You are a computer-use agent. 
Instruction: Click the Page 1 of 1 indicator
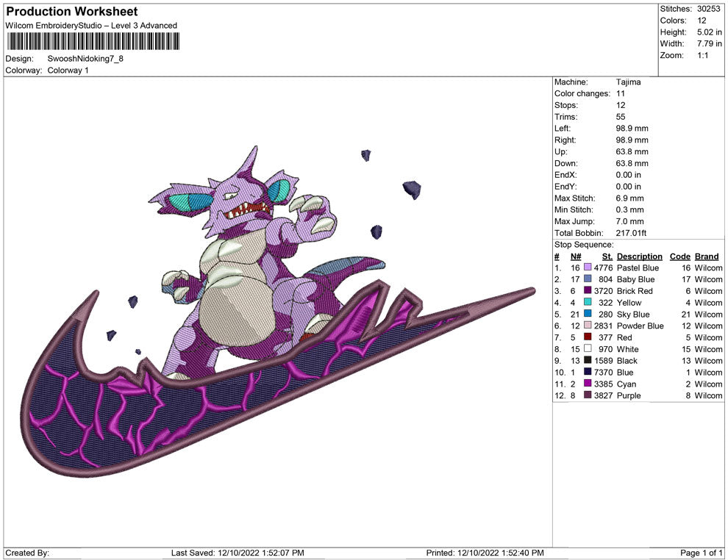(x=702, y=553)
